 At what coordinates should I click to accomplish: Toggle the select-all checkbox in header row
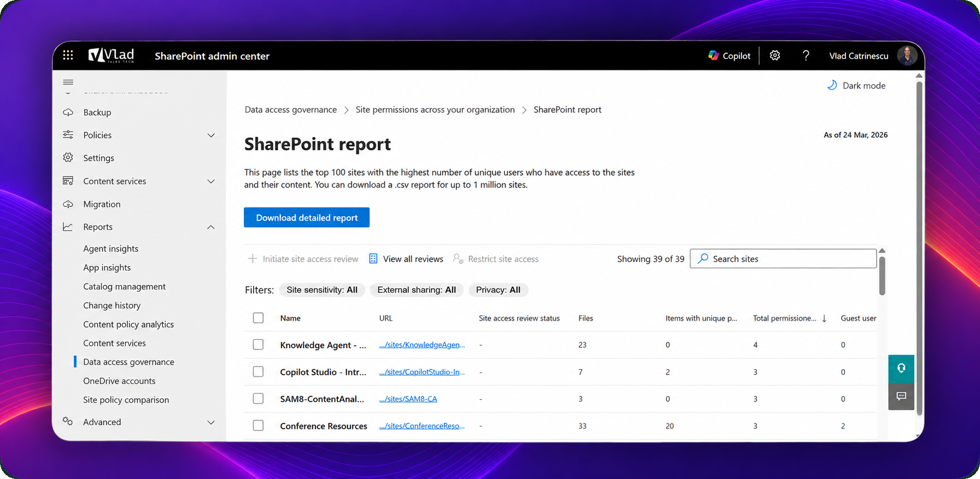(x=259, y=318)
